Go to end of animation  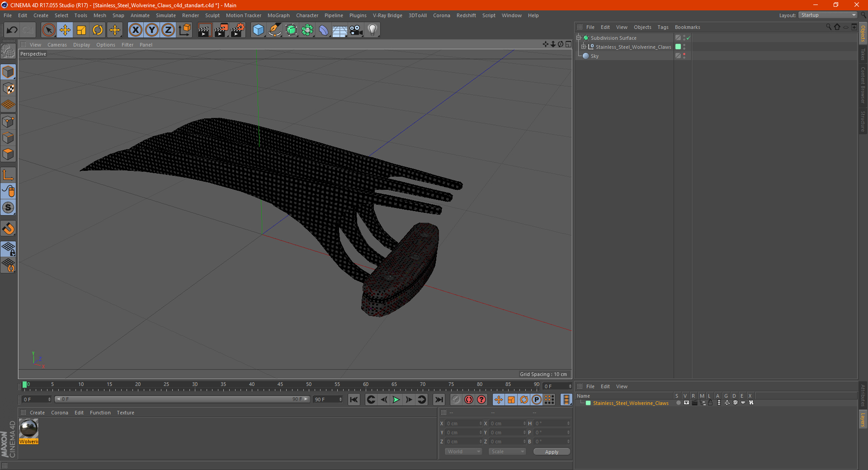[439, 399]
